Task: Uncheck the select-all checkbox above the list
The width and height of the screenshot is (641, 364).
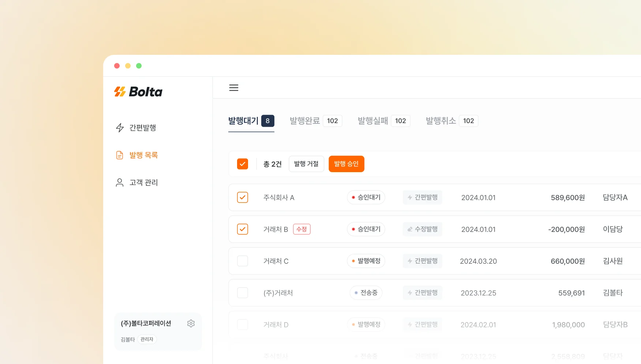Action: coord(243,164)
